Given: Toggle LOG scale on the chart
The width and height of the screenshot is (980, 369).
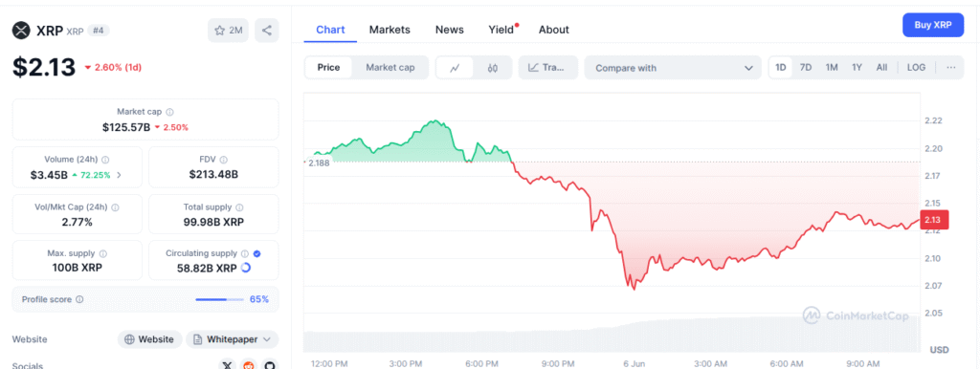Looking at the screenshot, I should pyautogui.click(x=916, y=68).
